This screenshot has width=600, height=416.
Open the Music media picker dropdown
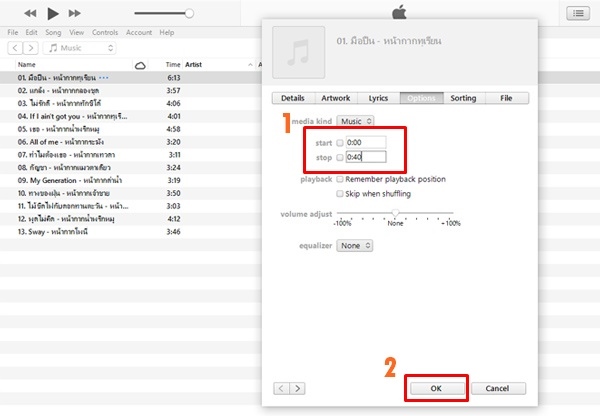point(80,48)
